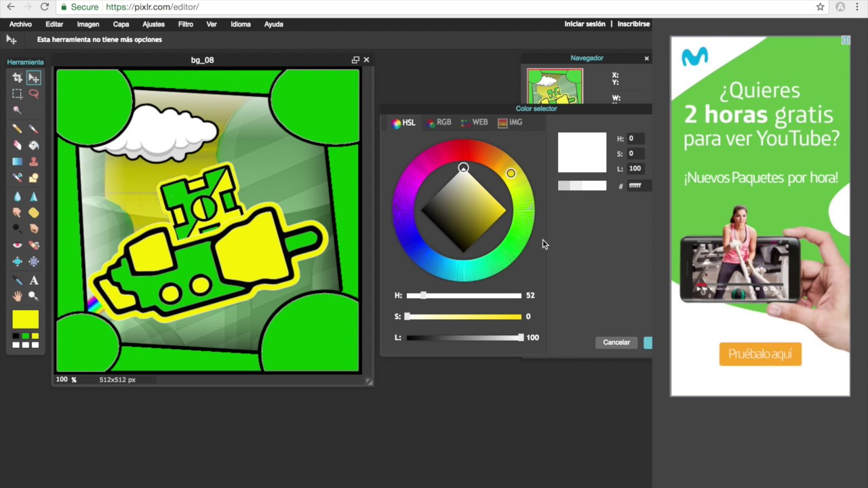The image size is (868, 488).
Task: Open the Capa menu
Action: 121,24
